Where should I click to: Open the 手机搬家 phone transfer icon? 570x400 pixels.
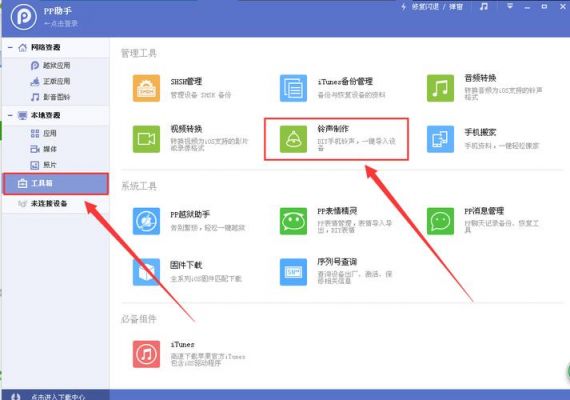click(x=440, y=139)
